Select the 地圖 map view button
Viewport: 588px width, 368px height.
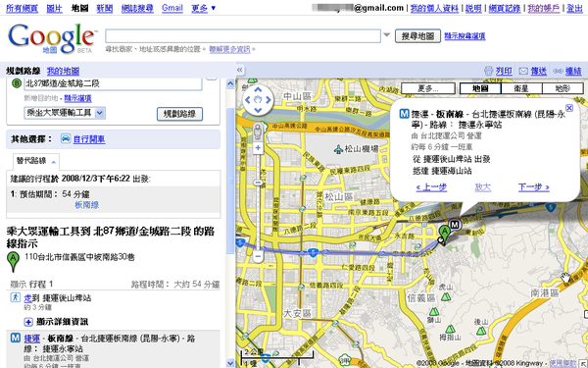[480, 88]
